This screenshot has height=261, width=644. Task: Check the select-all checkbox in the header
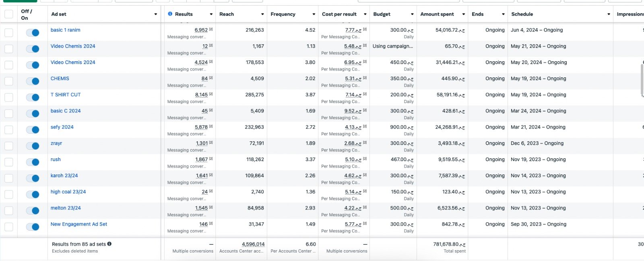(8, 14)
